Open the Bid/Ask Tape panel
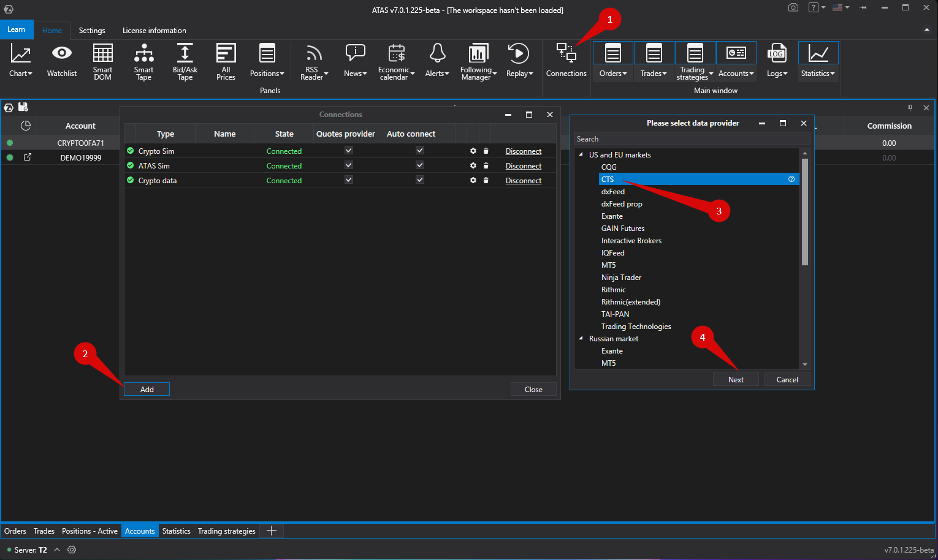 [185, 61]
